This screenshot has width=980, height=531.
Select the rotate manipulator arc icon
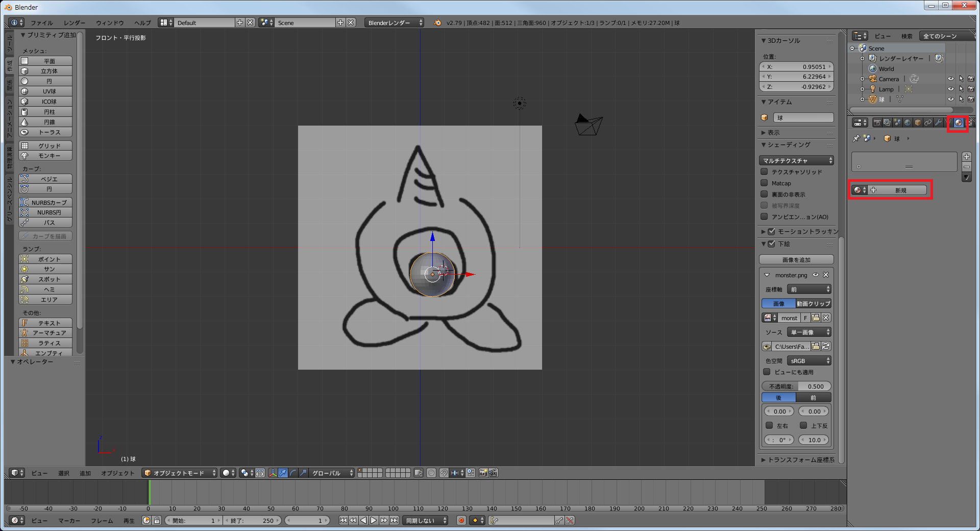[x=293, y=473]
